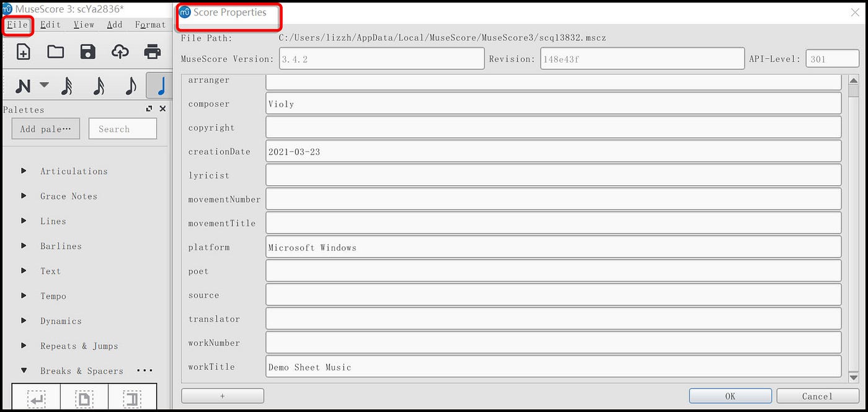Click the Add palettes button
This screenshot has height=412, width=868.
click(x=46, y=129)
